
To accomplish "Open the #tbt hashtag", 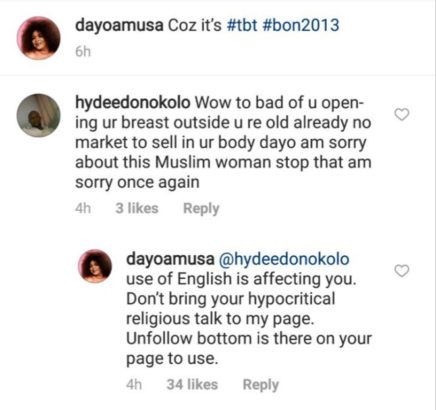I will (242, 26).
